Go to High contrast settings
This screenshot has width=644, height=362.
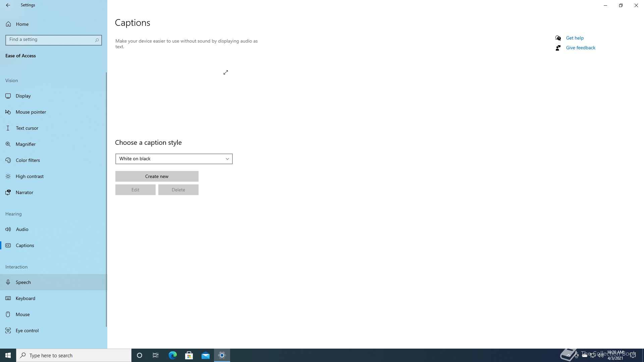click(54, 176)
